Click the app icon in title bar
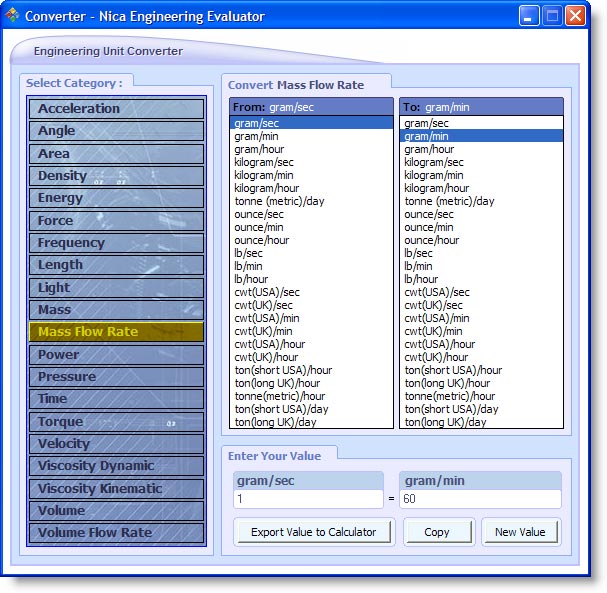This screenshot has height=593, width=607. 13,16
